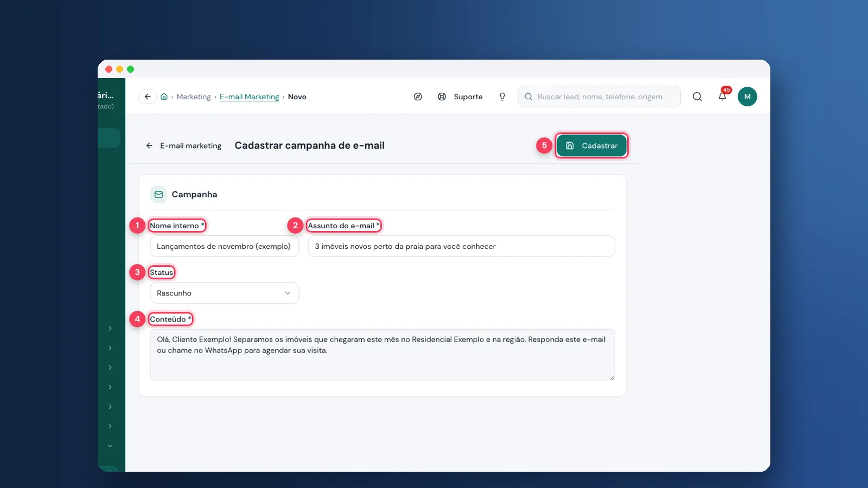The height and width of the screenshot is (488, 868).
Task: Click the save icon inside the Cadastrar button
Action: pyautogui.click(x=570, y=145)
